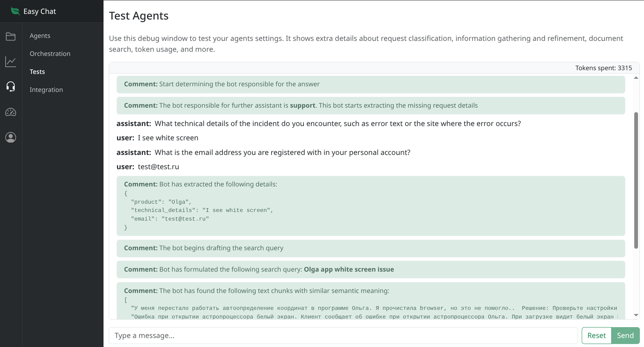The width and height of the screenshot is (644, 347).
Task: Open the analytics chart icon
Action: tap(11, 62)
